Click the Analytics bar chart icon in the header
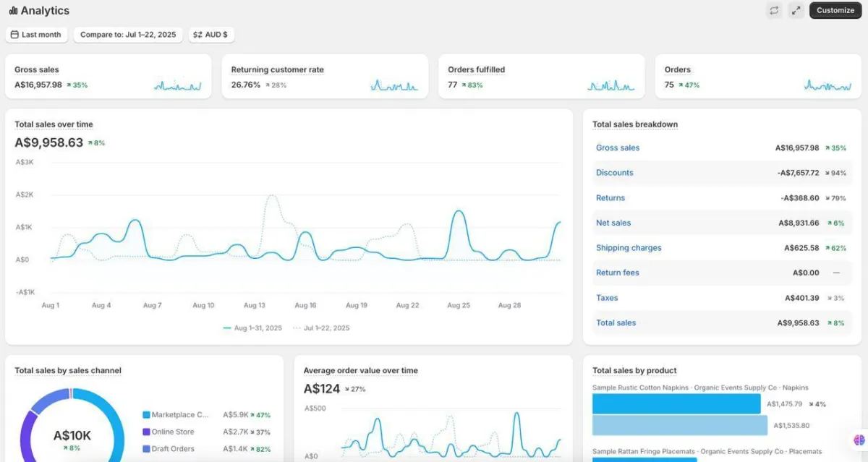This screenshot has height=462, width=868. tap(13, 11)
